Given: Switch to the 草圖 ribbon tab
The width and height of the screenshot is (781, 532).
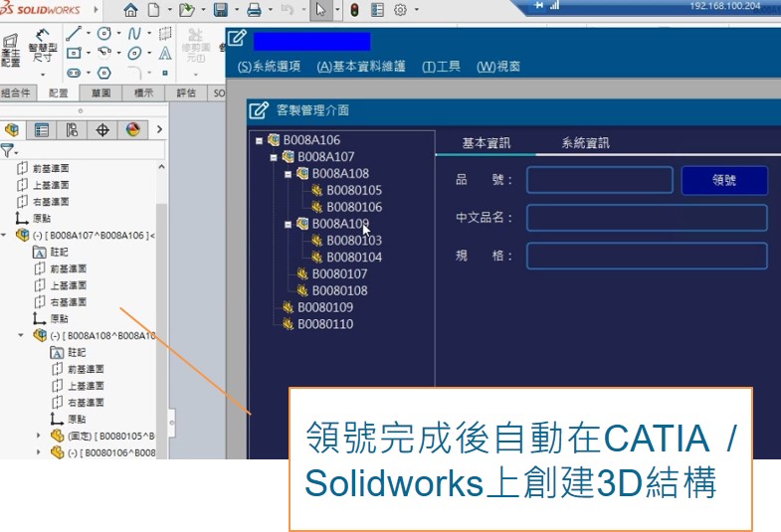Looking at the screenshot, I should coord(101,93).
